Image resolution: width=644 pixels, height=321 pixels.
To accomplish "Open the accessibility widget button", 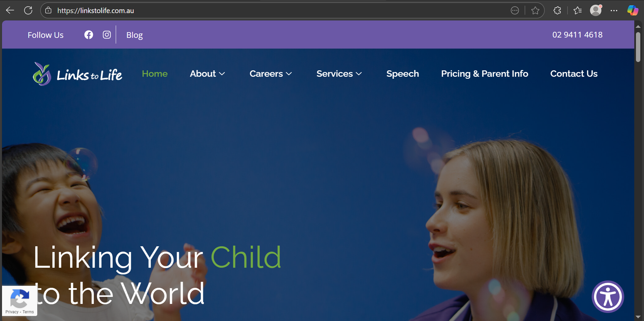I will 608,297.
